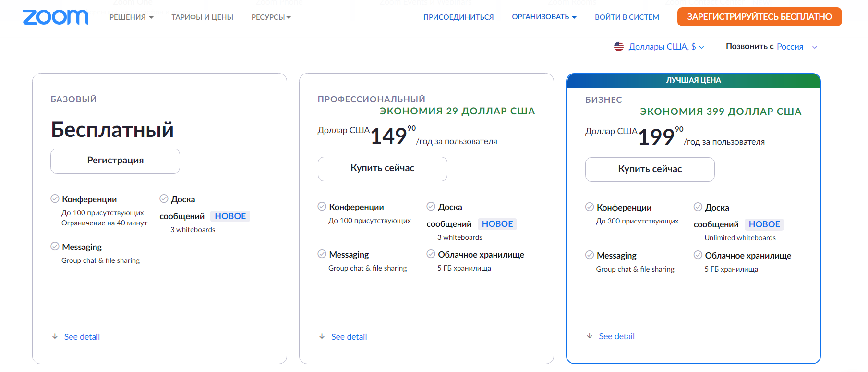The width and height of the screenshot is (868, 372).
Task: Click Group chat & file sharing in Бизнес plan
Action: [635, 269]
